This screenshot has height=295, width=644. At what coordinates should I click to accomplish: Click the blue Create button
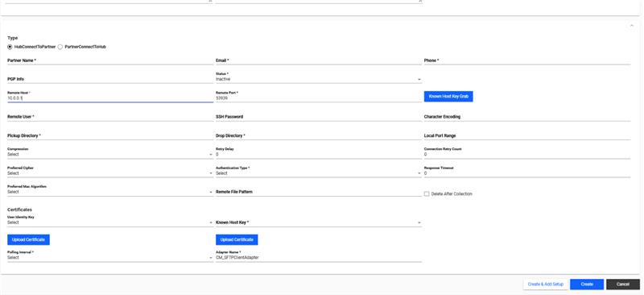(587, 285)
